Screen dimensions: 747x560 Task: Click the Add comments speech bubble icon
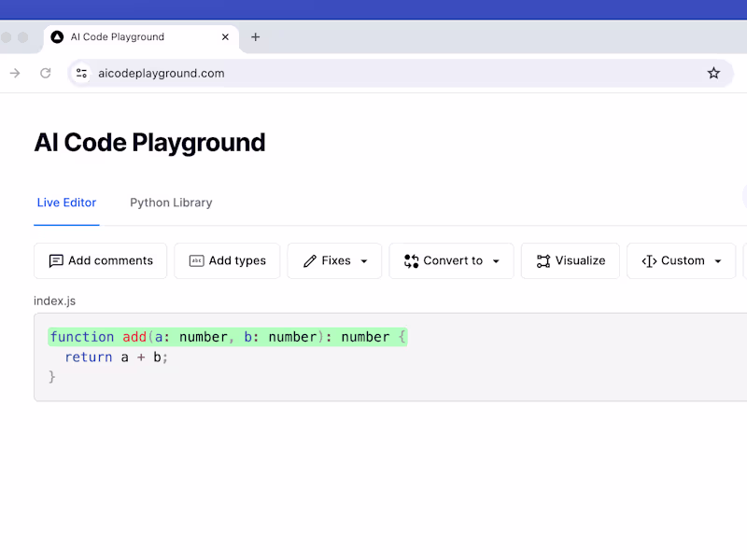coord(56,261)
